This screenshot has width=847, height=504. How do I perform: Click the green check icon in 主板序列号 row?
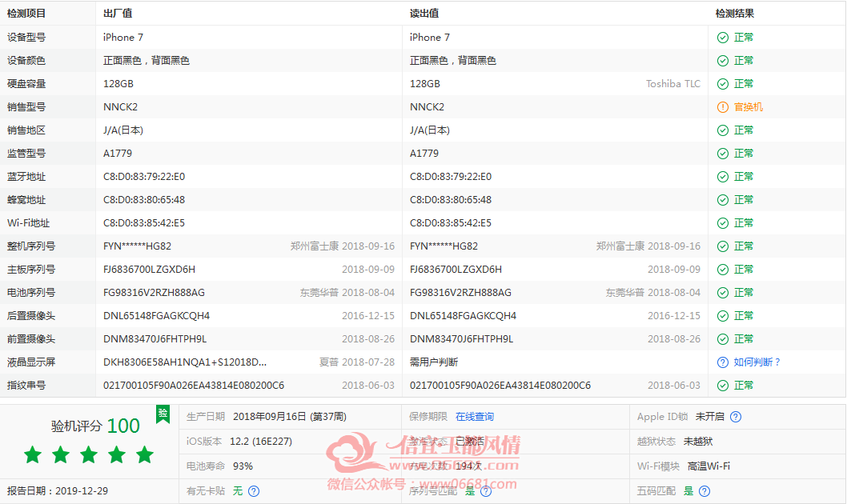coord(722,270)
